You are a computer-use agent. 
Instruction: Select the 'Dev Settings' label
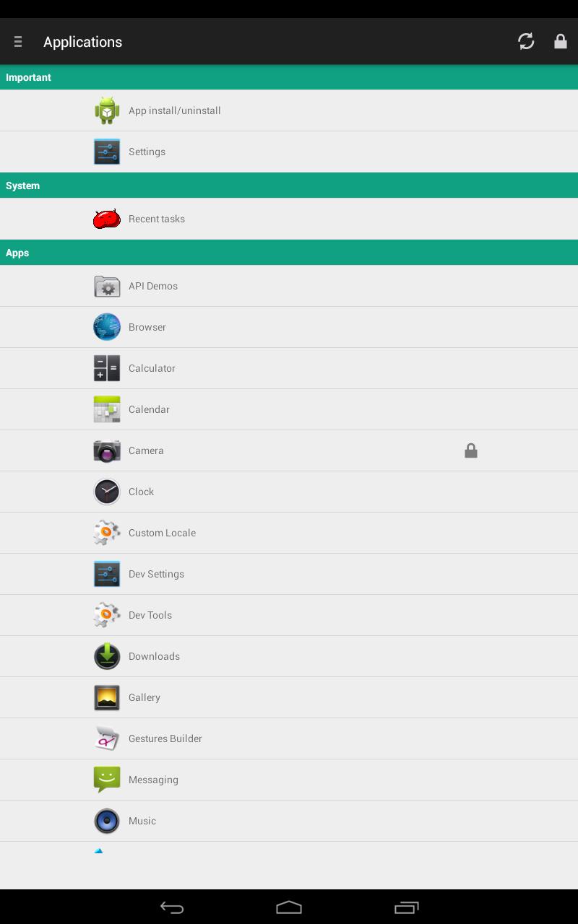pyautogui.click(x=156, y=574)
